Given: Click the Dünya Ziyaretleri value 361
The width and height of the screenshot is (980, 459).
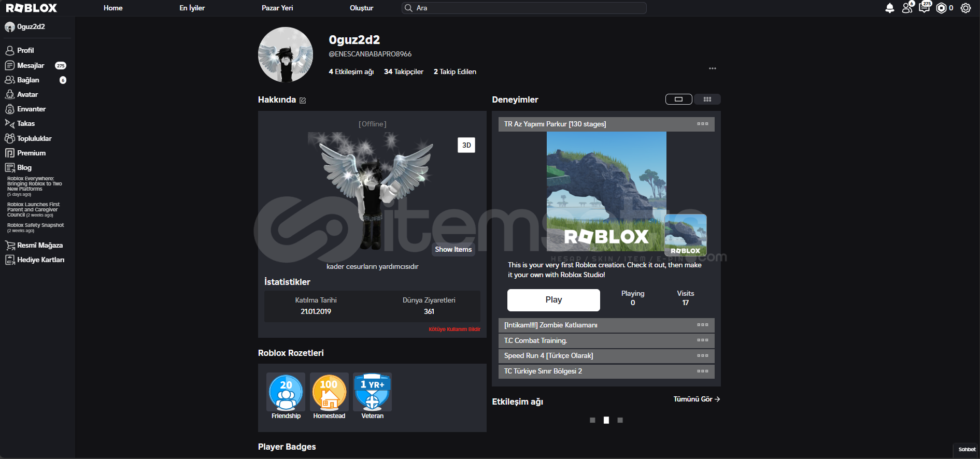Looking at the screenshot, I should click(429, 311).
